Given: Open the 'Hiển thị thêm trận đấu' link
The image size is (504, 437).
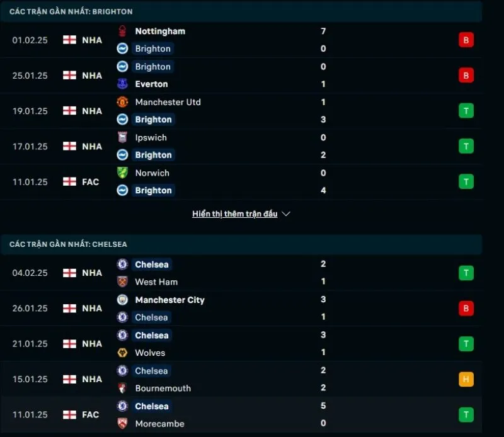Looking at the screenshot, I should 233,213.
